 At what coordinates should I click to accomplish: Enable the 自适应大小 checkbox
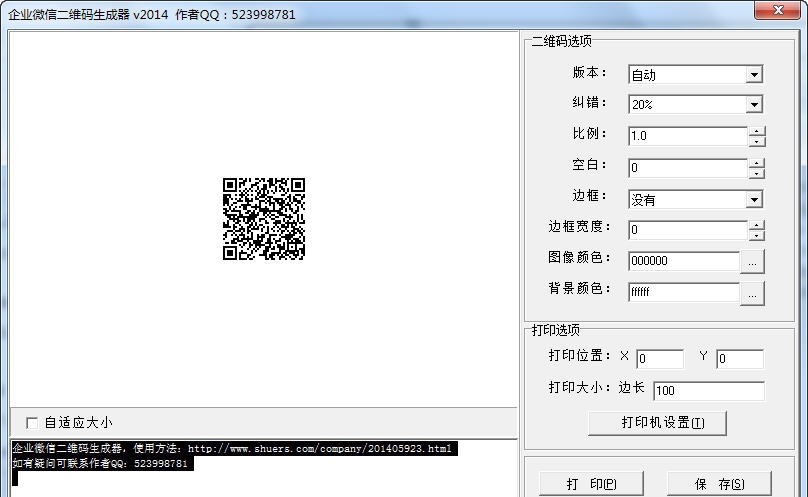click(x=32, y=423)
